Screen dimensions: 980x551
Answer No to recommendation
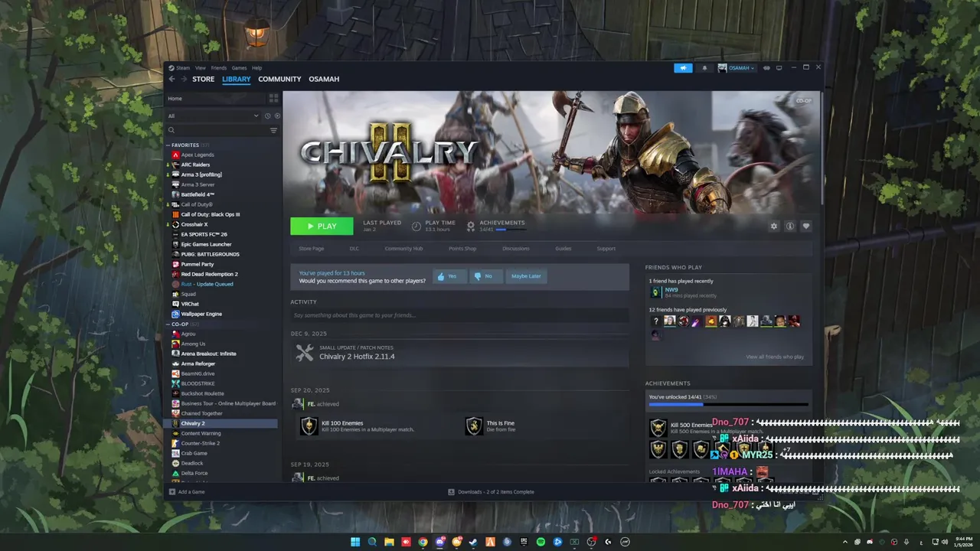click(485, 276)
